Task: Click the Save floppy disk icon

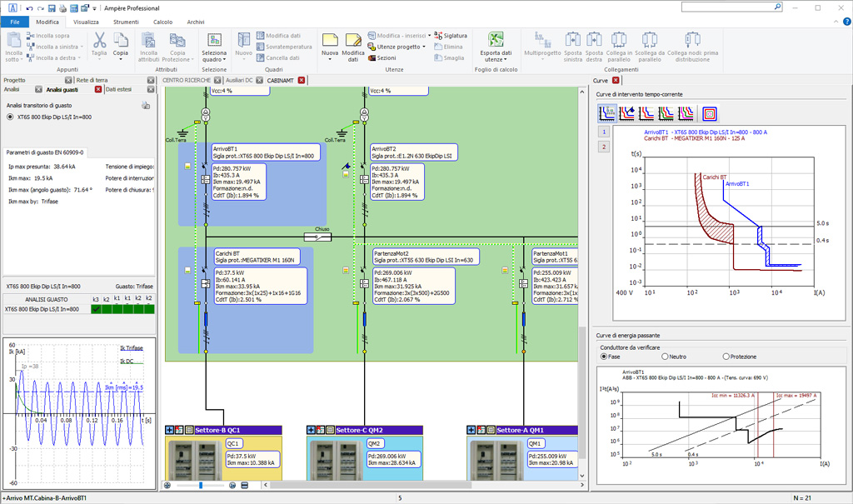Action: point(52,8)
